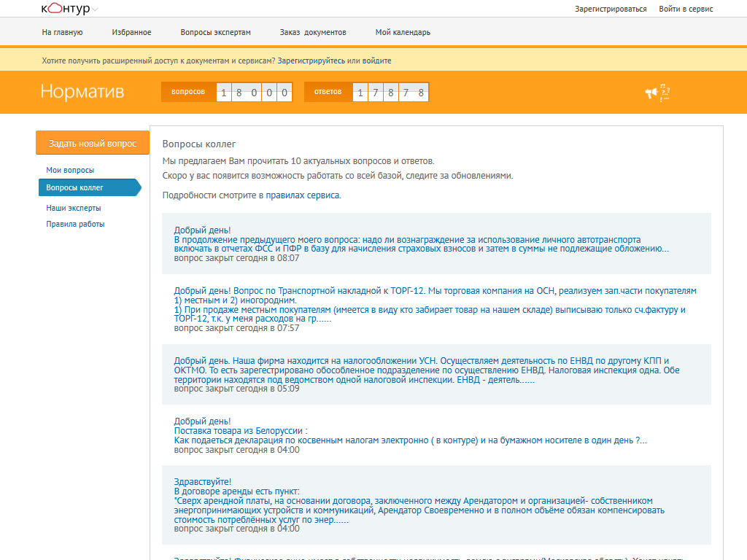This screenshot has height=560, width=747.
Task: Open Мои вопросы in the sidebar
Action: 70,170
